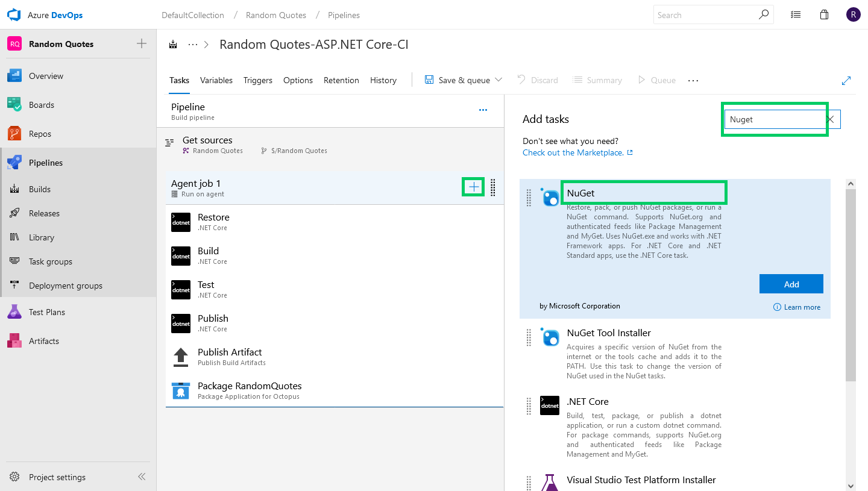
Task: Clear the Nuget search text
Action: coord(830,119)
